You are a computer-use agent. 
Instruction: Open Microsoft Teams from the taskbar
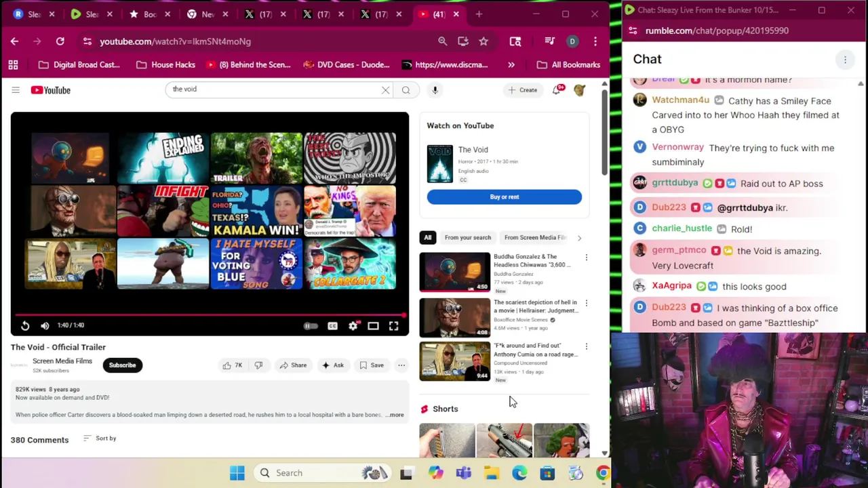tap(464, 473)
